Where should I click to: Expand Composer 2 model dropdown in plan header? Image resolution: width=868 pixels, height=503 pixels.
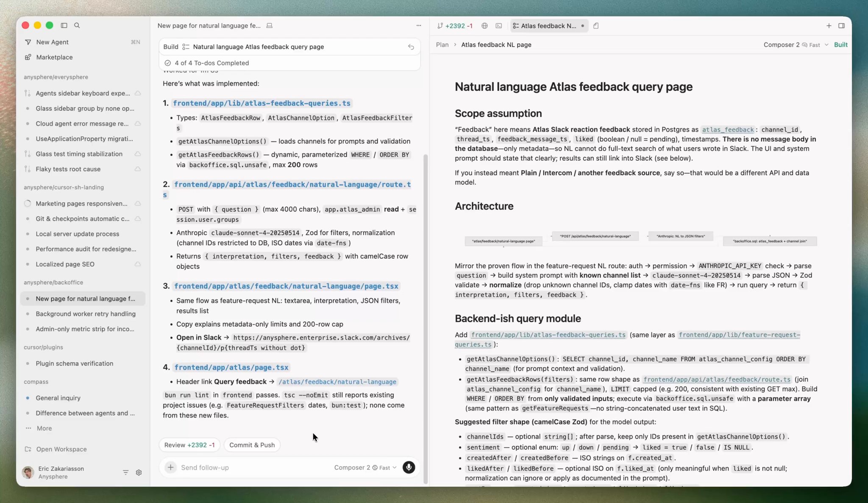pos(796,45)
